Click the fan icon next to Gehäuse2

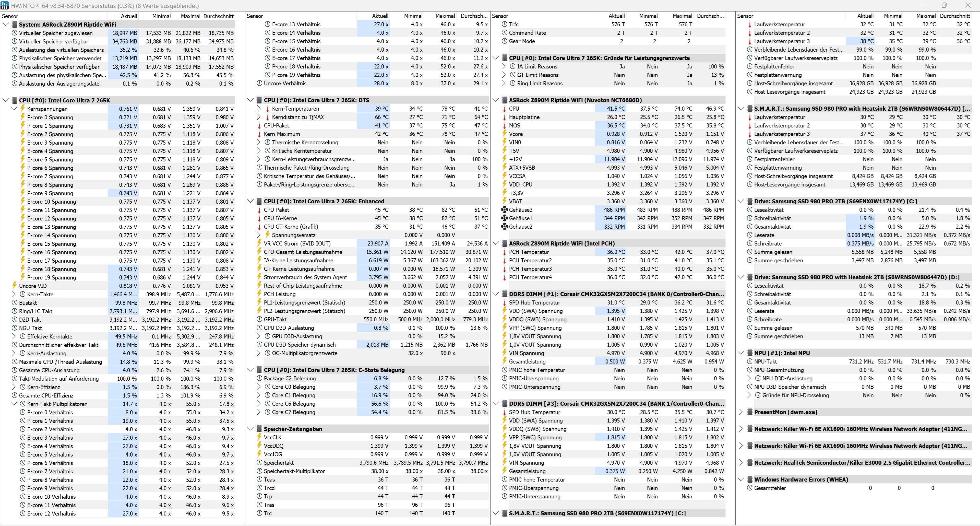[x=505, y=226]
